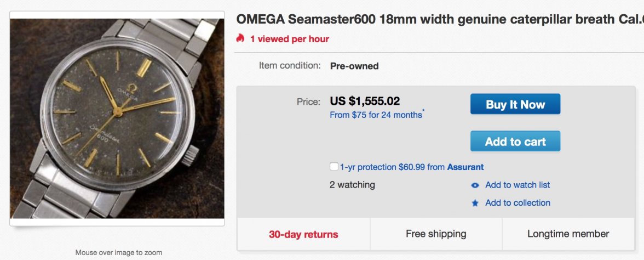
Task: Click the star icon for collection
Action: pos(475,203)
